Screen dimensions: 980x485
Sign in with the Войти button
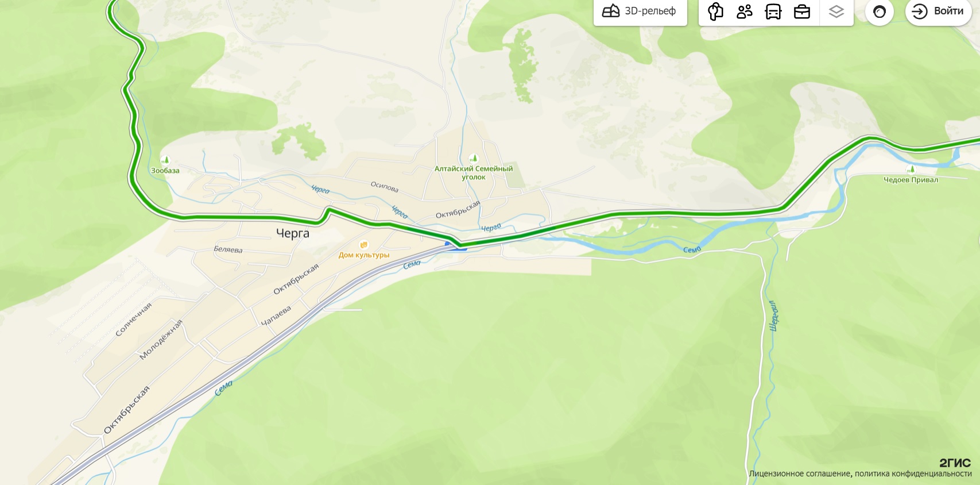(x=938, y=11)
